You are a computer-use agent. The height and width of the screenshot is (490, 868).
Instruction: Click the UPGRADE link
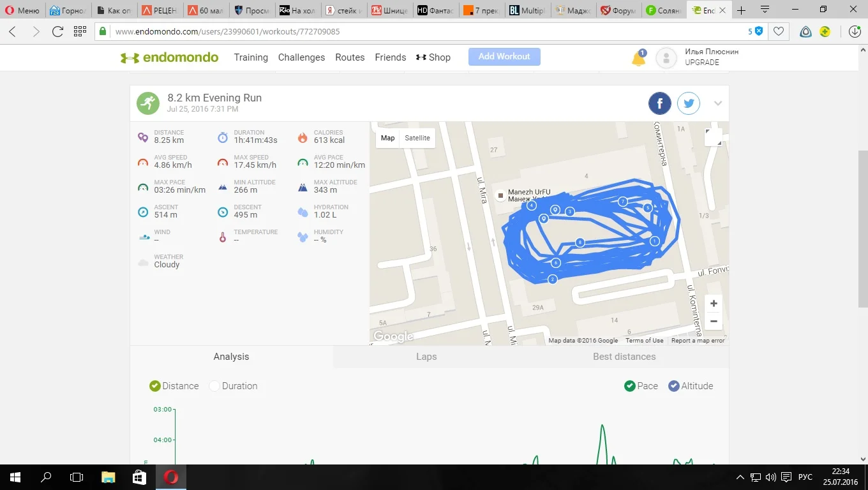click(x=702, y=63)
